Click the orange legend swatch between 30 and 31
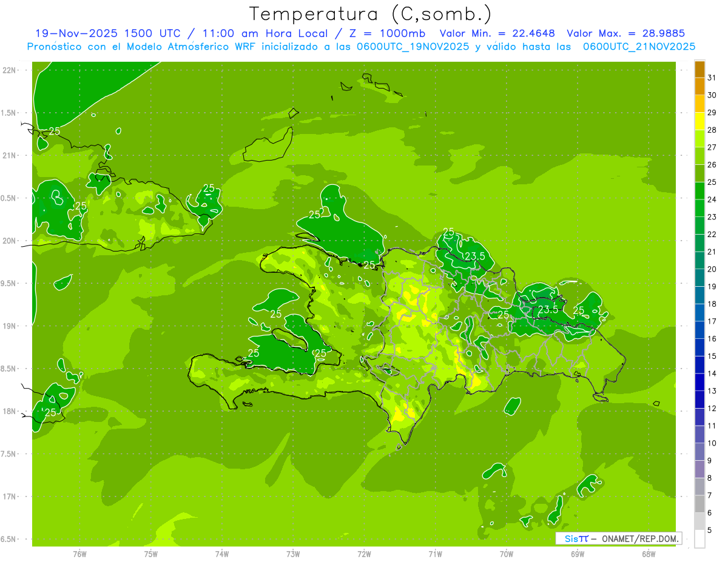728x562 pixels. pyautogui.click(x=699, y=86)
